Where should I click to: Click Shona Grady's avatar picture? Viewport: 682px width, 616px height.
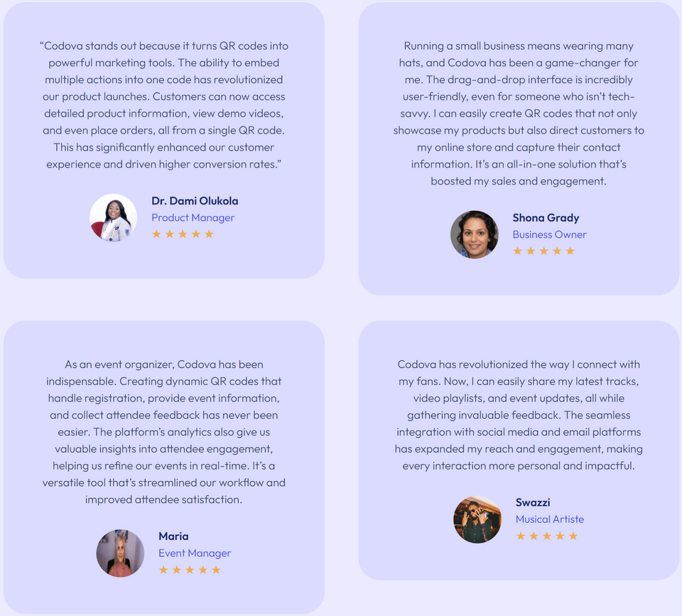point(475,234)
